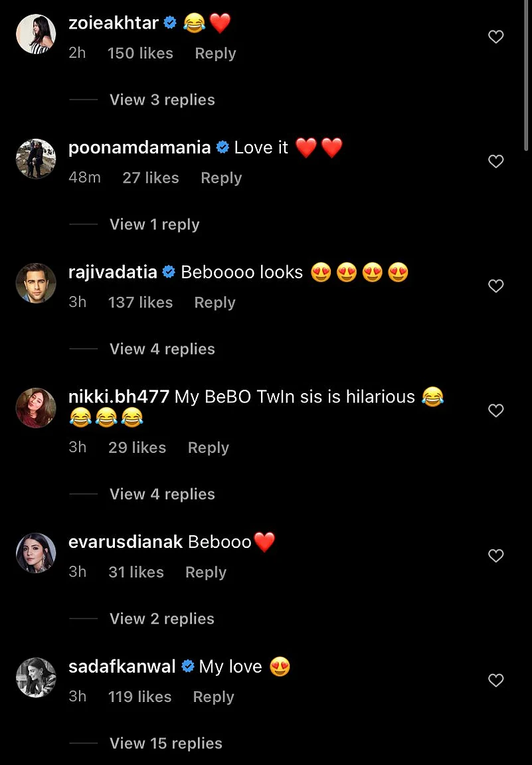This screenshot has height=765, width=532.
Task: Open nikki.bh477's profile avatar
Action: click(x=36, y=408)
